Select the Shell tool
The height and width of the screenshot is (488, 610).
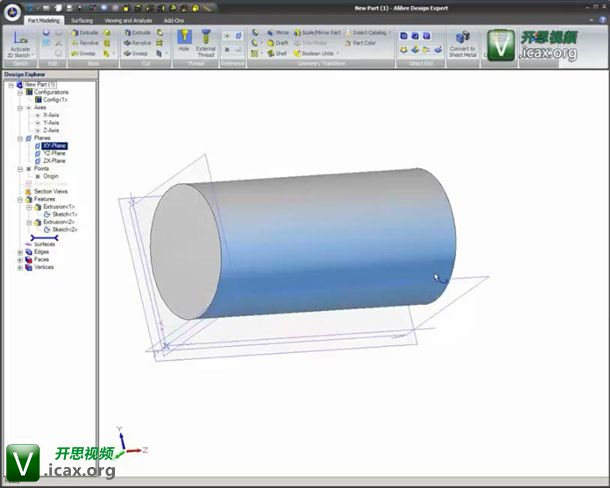(277, 53)
